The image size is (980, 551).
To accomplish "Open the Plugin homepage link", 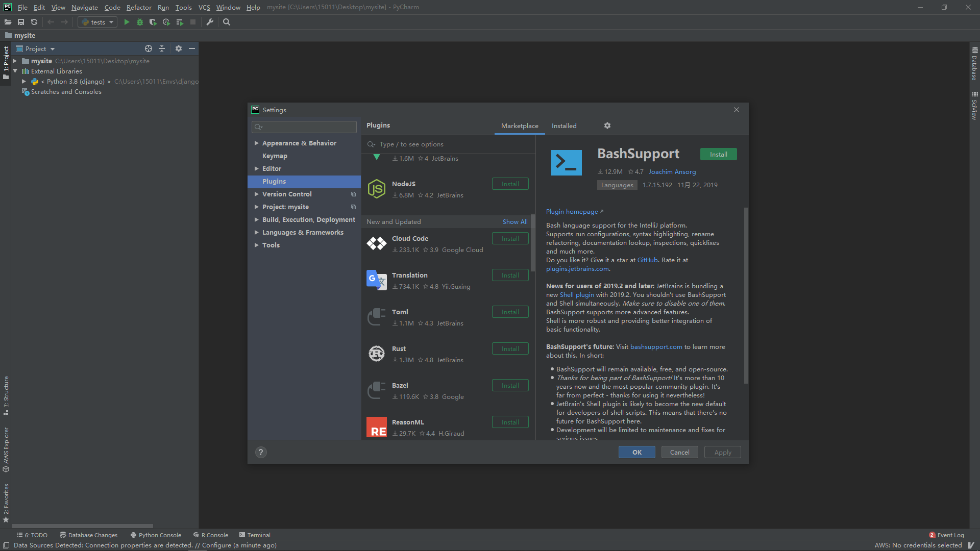I will pyautogui.click(x=572, y=211).
